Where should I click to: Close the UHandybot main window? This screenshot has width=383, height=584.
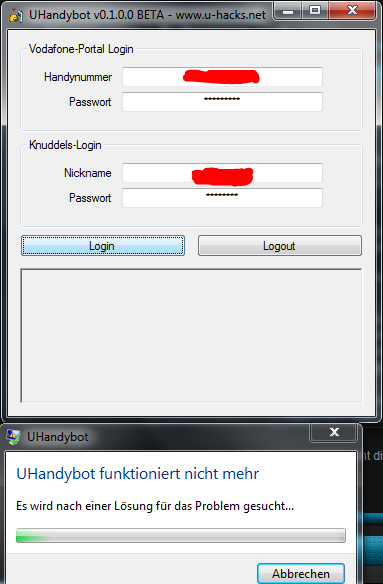[352, 11]
